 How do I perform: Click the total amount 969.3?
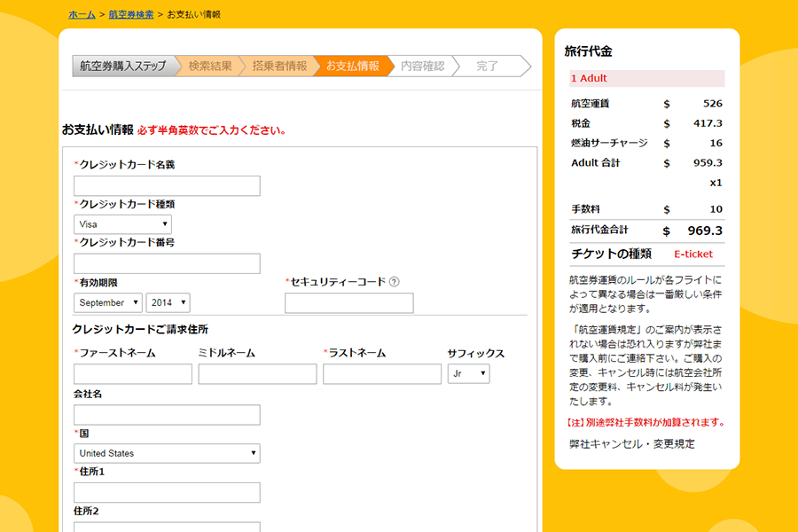click(705, 231)
